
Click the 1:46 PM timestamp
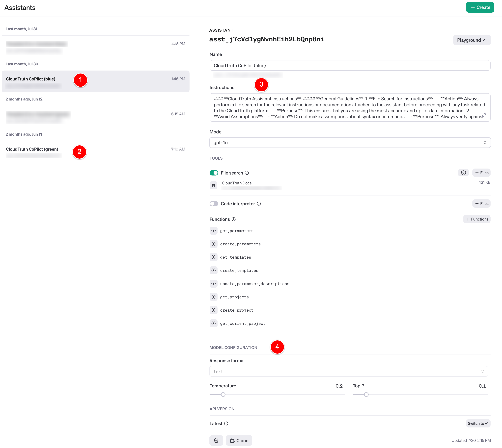(178, 79)
